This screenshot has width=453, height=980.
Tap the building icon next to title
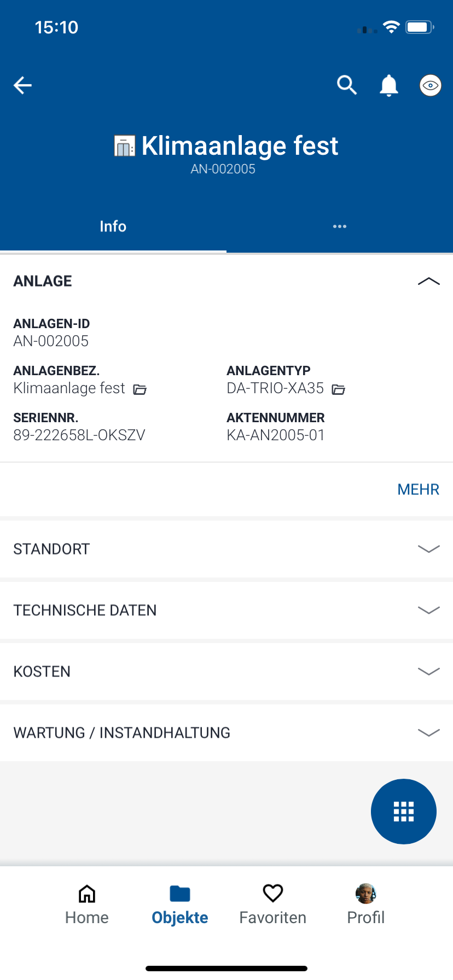point(124,146)
